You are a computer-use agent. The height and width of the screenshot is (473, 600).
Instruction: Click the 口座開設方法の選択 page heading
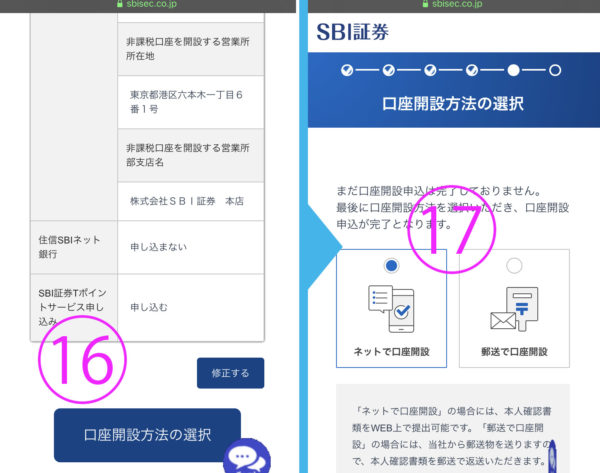click(x=453, y=104)
